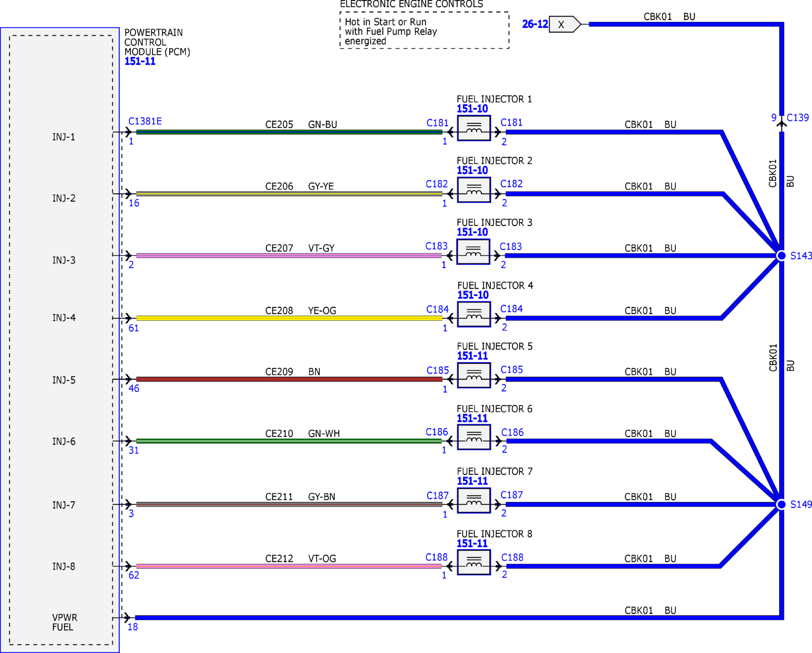Click the FUEL INJECTOR 4 title text
812x653 pixels.
point(495,285)
